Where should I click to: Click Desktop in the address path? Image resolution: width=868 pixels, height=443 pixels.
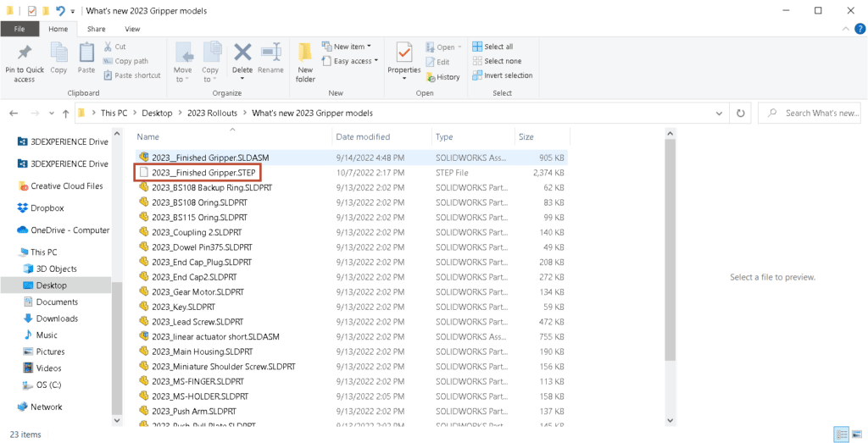[157, 113]
